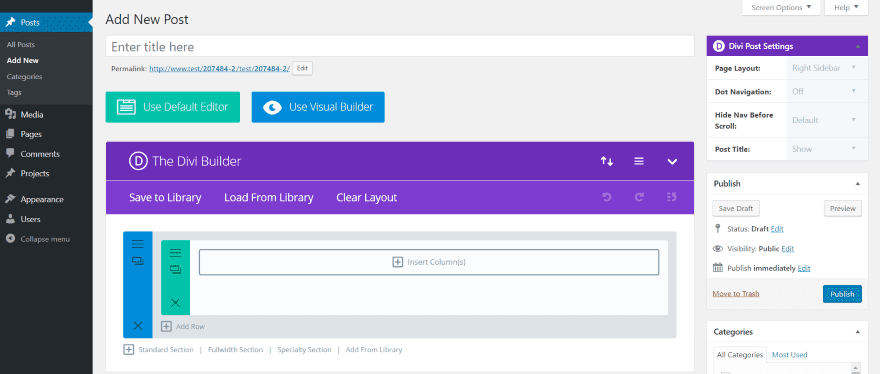Click the Undo icon in builder bar

[x=607, y=197]
